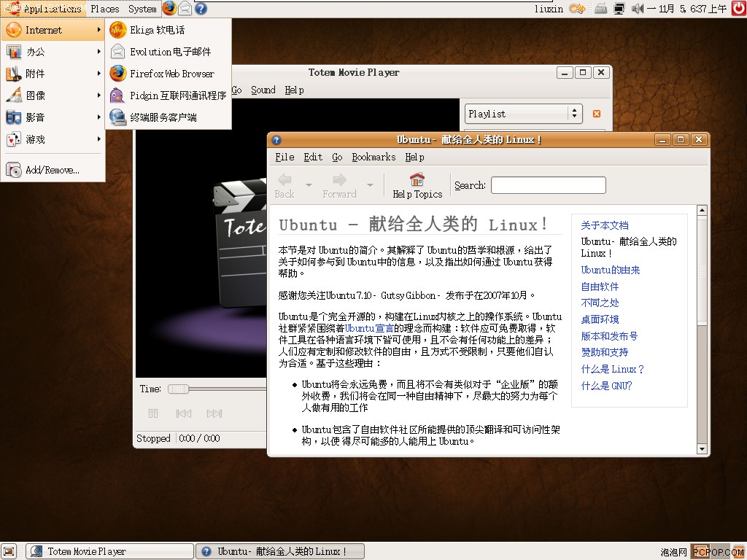Screen dimensions: 747x560
Task: Switch to Ubuntu help taskbar button
Action: (280, 551)
